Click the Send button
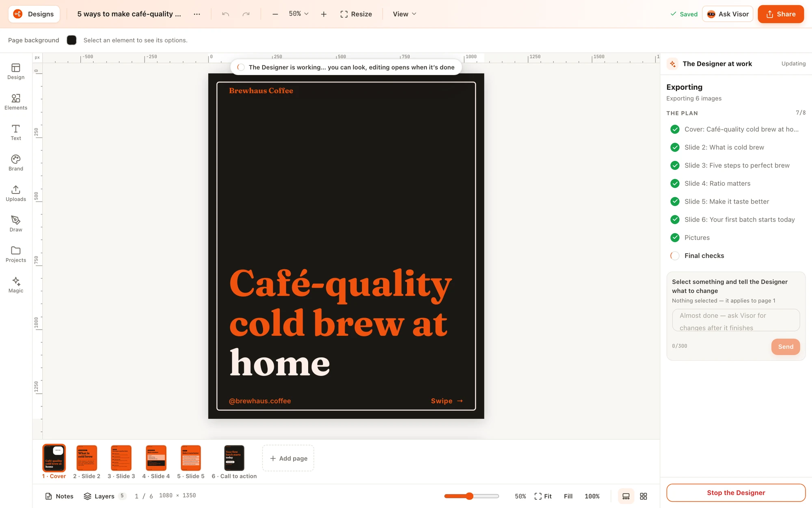Viewport: 812px width, 508px height. (786, 347)
